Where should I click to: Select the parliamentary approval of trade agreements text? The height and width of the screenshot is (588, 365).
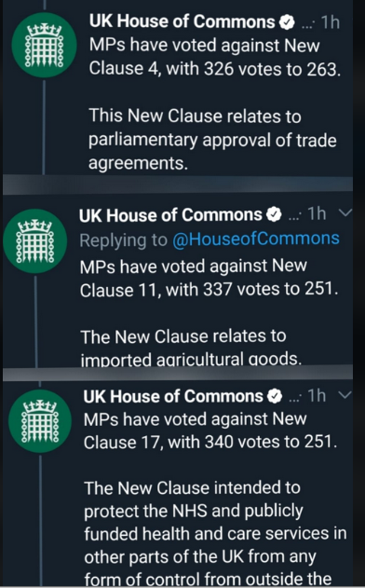click(212, 140)
